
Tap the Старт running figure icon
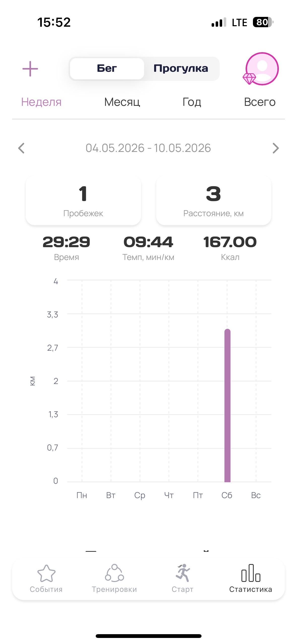pyautogui.click(x=183, y=573)
